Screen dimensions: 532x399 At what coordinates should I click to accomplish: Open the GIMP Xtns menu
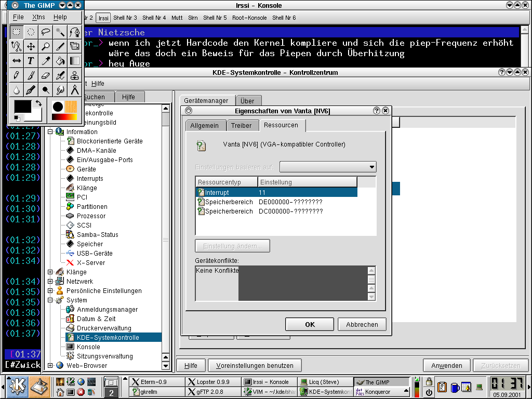tap(38, 17)
